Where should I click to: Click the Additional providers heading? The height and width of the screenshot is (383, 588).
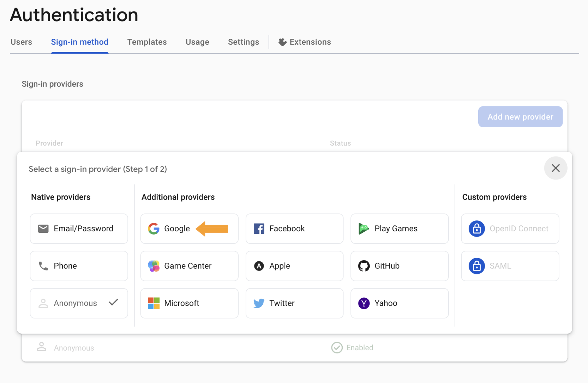coord(178,197)
